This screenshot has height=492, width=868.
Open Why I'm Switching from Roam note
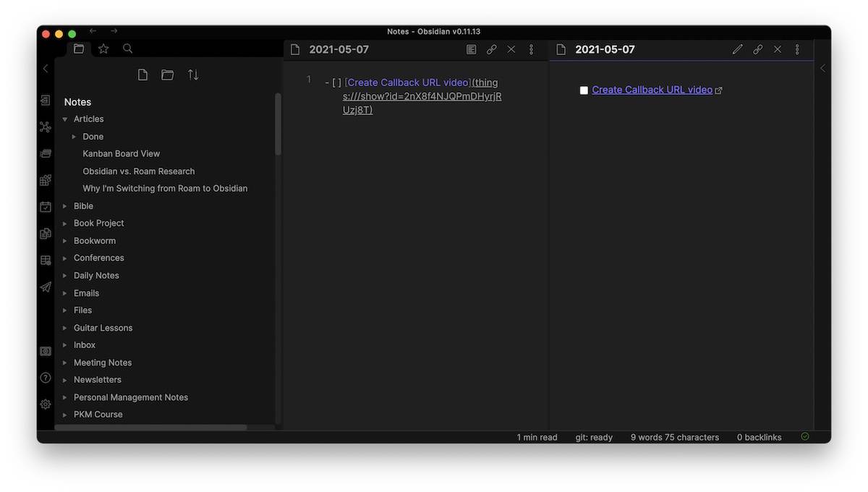[165, 188]
